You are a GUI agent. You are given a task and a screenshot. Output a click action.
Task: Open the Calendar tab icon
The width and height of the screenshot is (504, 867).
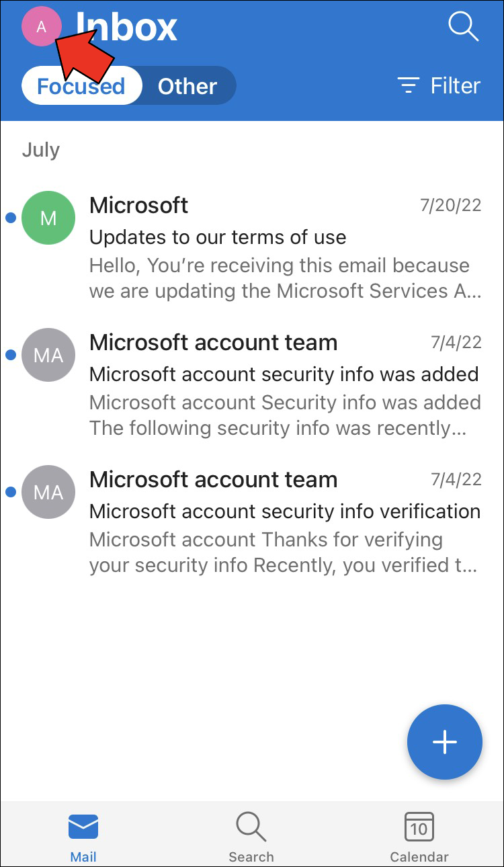pyautogui.click(x=419, y=827)
